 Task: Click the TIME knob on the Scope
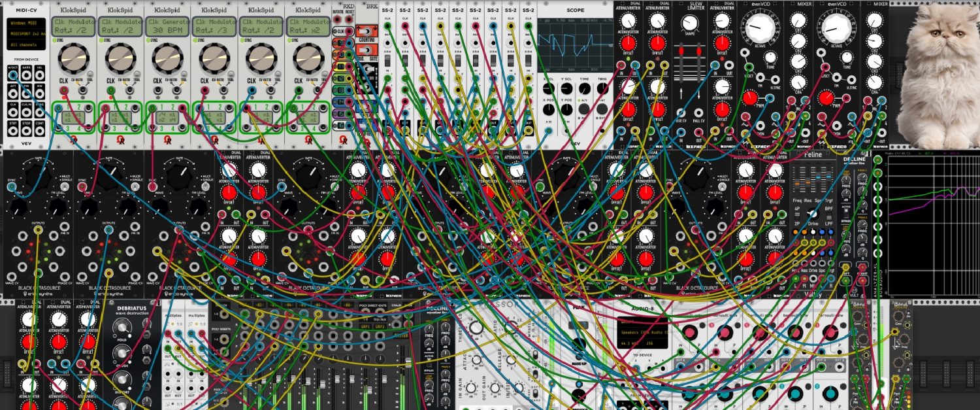(x=584, y=89)
